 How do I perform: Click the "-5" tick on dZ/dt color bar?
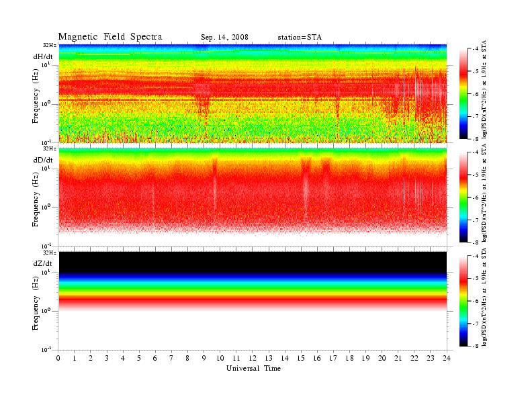coord(476,279)
